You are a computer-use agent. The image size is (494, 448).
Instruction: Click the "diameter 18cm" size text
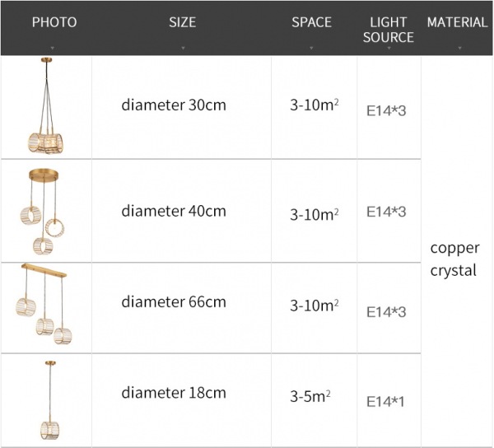click(x=174, y=393)
